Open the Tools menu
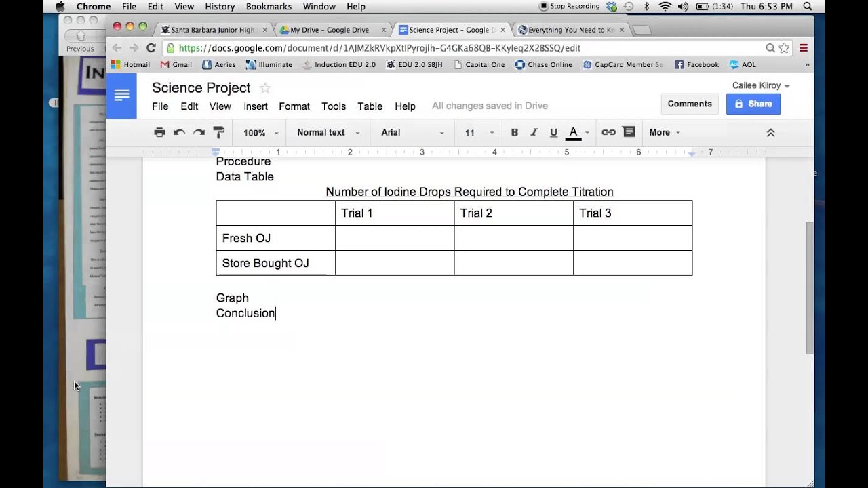This screenshot has width=868, height=488. click(x=334, y=106)
